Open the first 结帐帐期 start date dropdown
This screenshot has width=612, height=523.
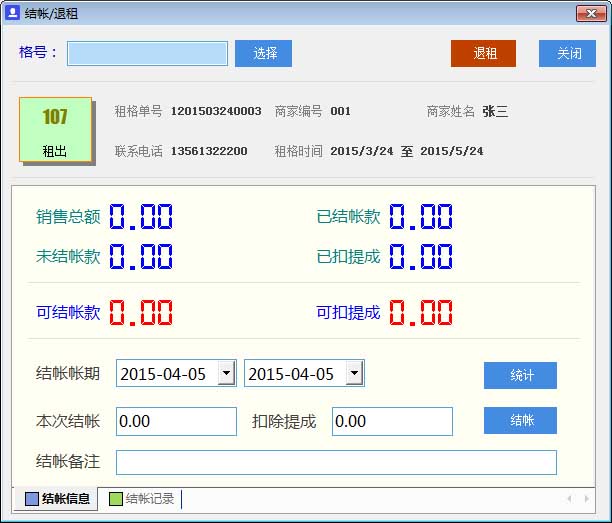point(226,373)
